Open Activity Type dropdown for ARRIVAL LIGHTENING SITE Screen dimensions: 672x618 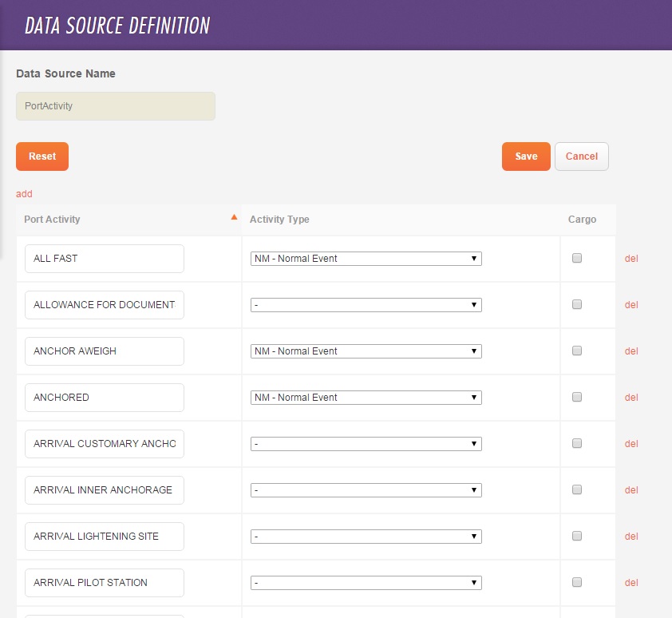[x=366, y=537]
